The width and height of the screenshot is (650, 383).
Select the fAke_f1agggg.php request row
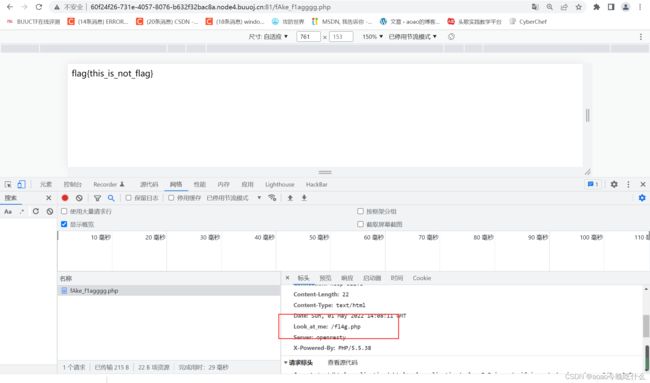click(x=169, y=291)
